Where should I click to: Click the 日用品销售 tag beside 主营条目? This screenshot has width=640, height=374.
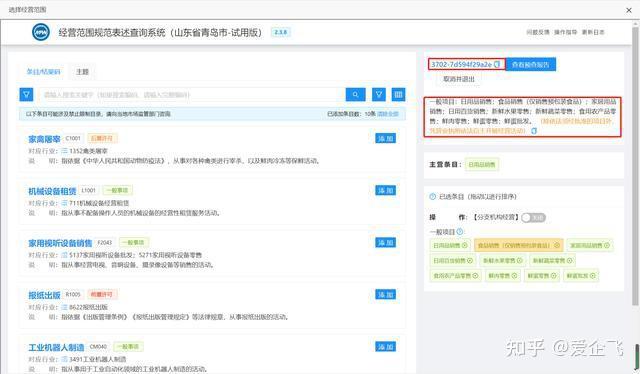(482, 165)
